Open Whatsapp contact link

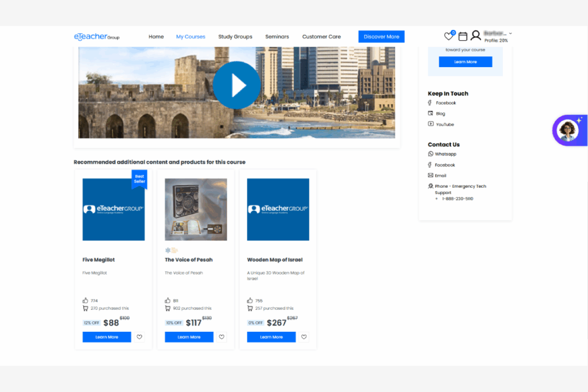(446, 154)
